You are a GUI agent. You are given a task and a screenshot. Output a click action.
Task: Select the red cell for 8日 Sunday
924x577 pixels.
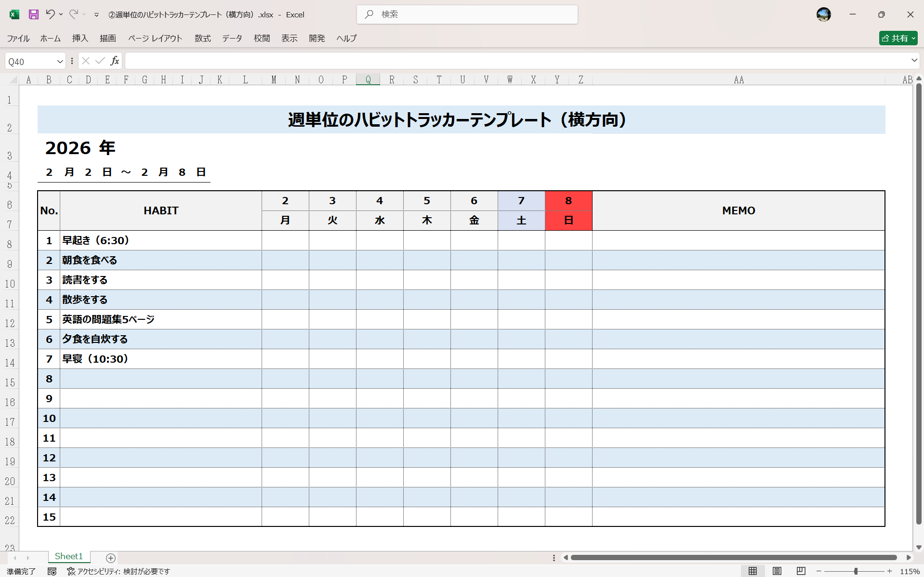click(568, 210)
